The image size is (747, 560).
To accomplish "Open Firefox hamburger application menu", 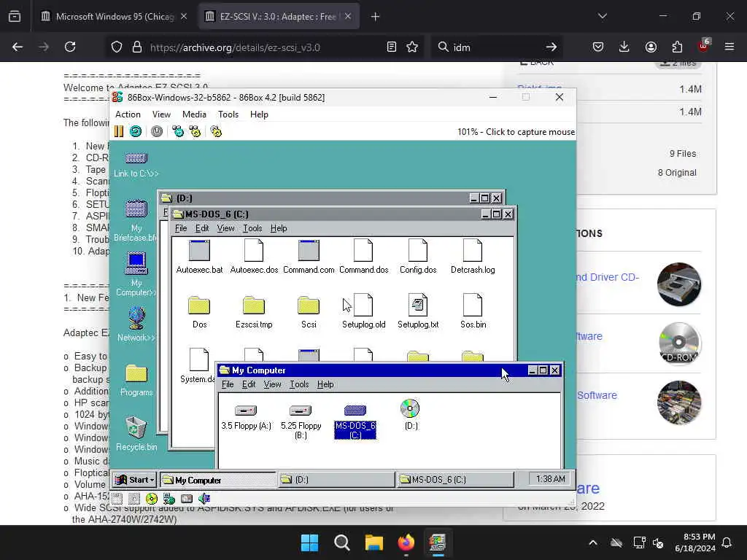I will tap(729, 47).
